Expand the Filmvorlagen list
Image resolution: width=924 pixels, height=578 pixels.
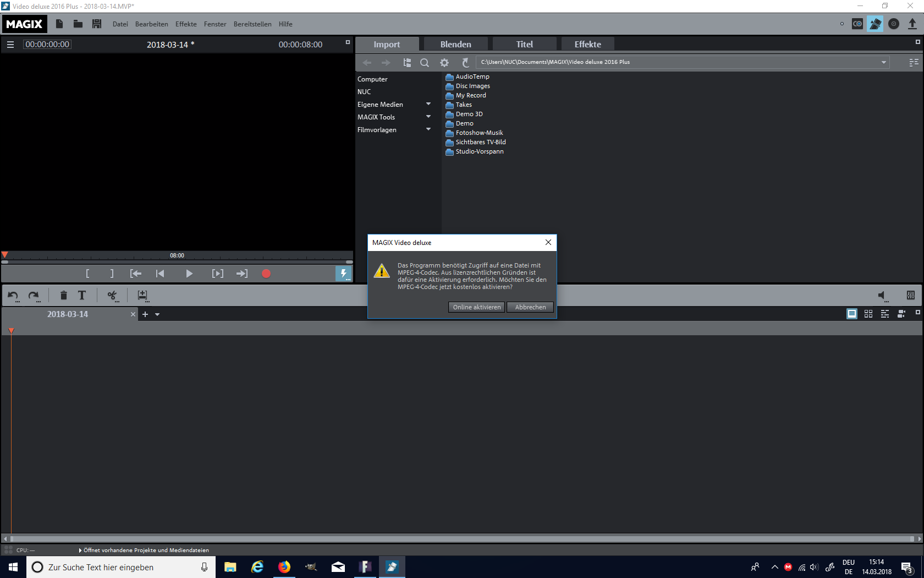coord(428,129)
